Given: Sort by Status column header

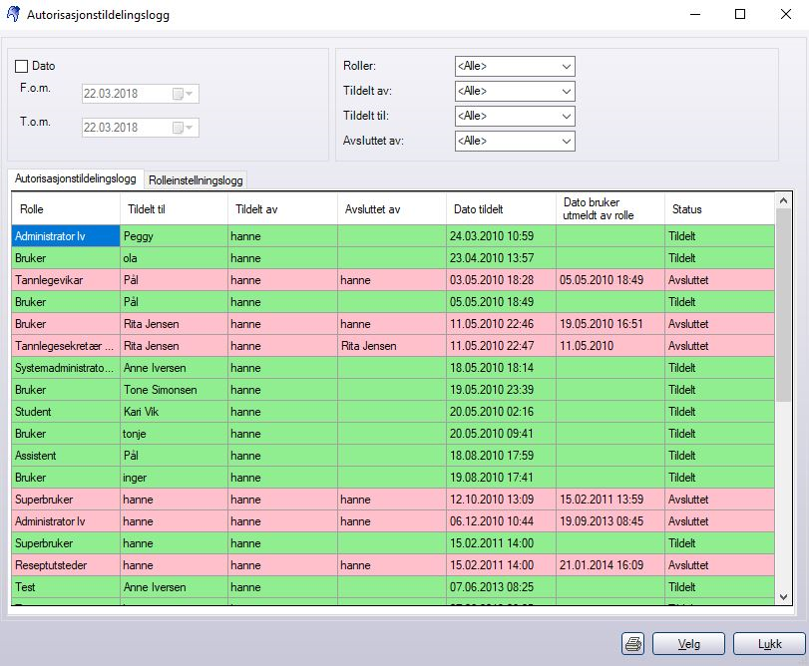Looking at the screenshot, I should (720, 209).
